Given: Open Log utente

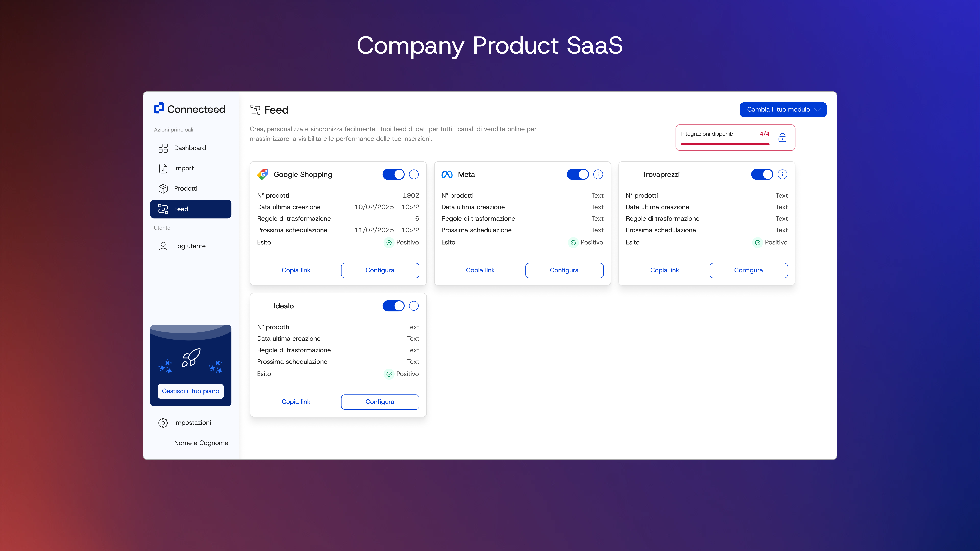Looking at the screenshot, I should click(x=191, y=246).
